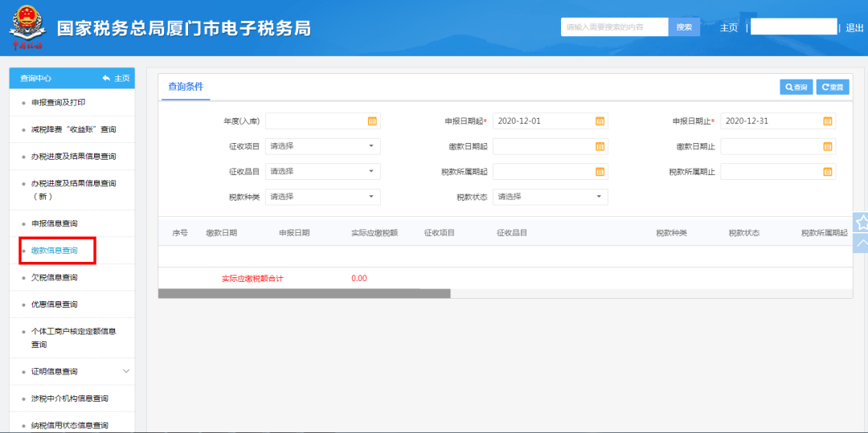This screenshot has height=433, width=868.
Task: Open calendar icon for 税款所属期止
Action: point(828,172)
